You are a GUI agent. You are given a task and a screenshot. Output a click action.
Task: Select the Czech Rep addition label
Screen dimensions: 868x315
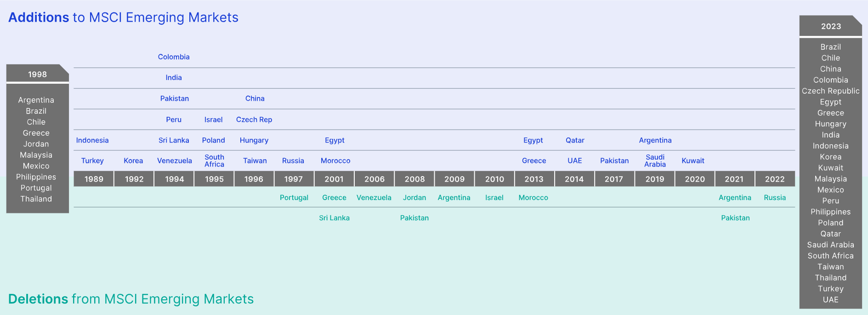(x=254, y=120)
